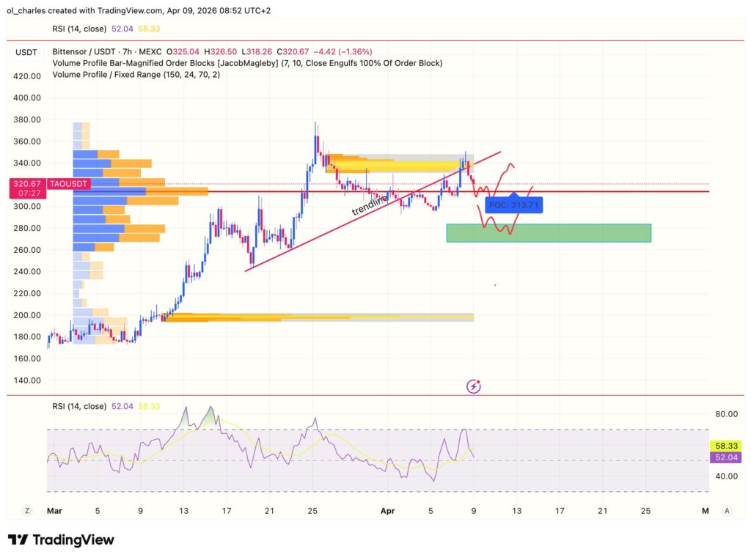The height and width of the screenshot is (560, 751).
Task: Select the Apr label on the time axis
Action: pos(387,510)
